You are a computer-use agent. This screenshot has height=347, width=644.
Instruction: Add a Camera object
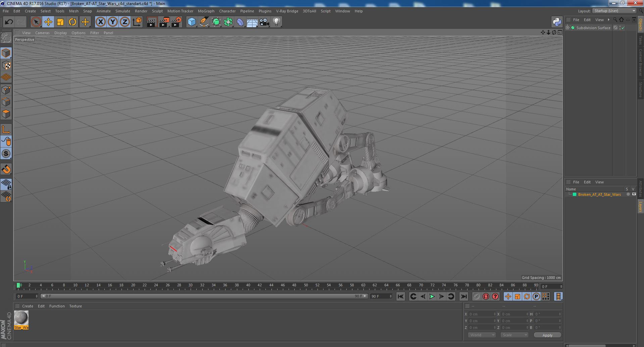point(264,22)
